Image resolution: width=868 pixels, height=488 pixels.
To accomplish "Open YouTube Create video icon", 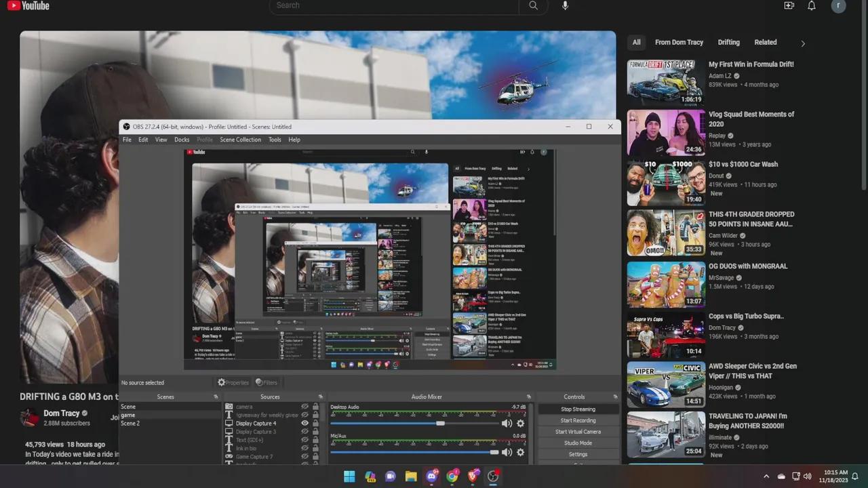I will (789, 5).
